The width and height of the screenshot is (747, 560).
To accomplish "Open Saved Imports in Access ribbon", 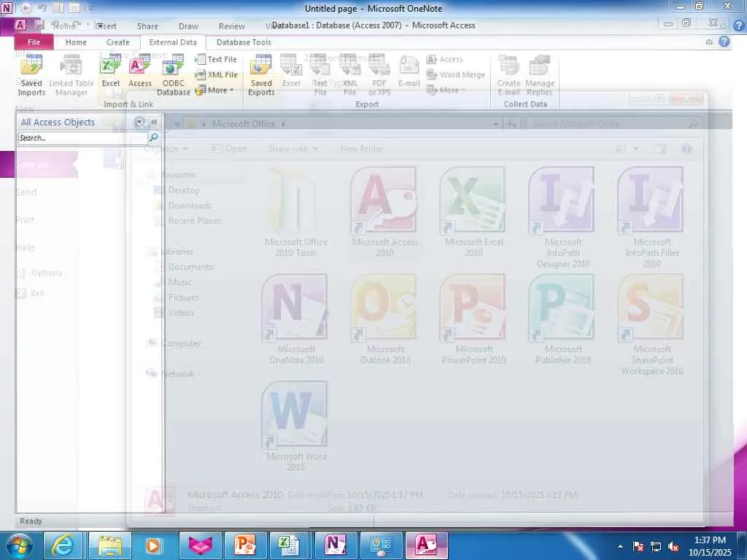I will [31, 75].
